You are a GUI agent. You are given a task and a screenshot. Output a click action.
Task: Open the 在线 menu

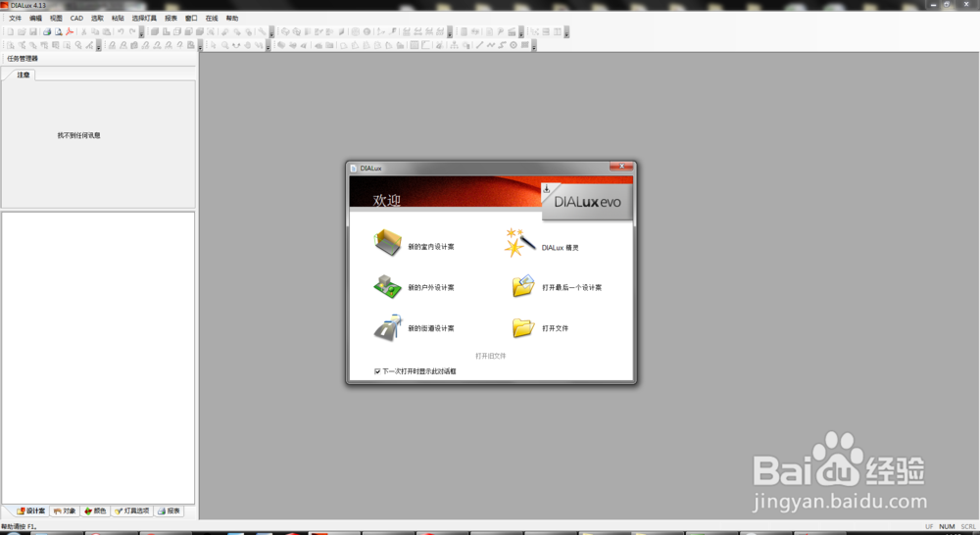(x=212, y=18)
